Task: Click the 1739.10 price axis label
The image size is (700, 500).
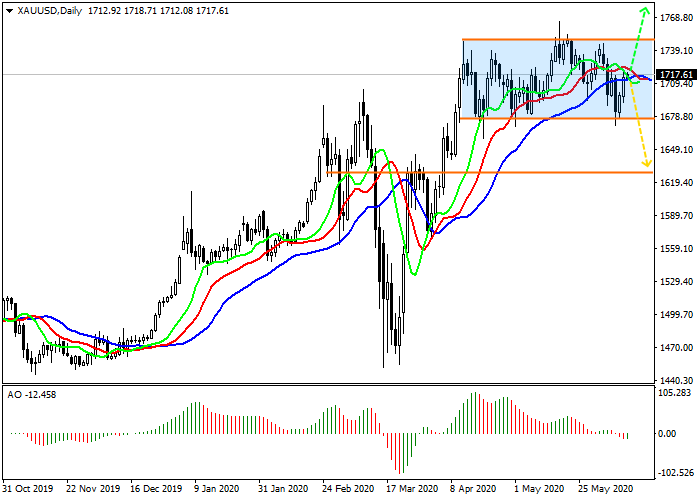Action: point(677,50)
